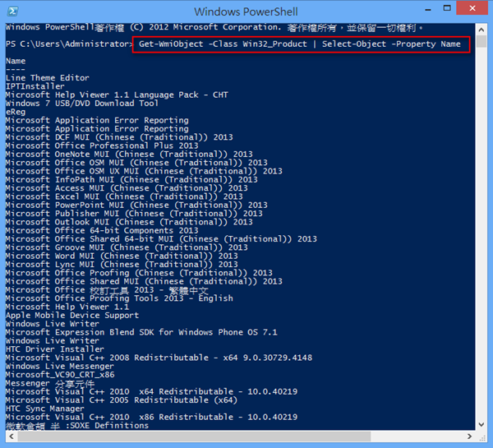Image resolution: width=493 pixels, height=448 pixels.
Task: Click the Get-WmiObject command text
Action: pyautogui.click(x=300, y=44)
